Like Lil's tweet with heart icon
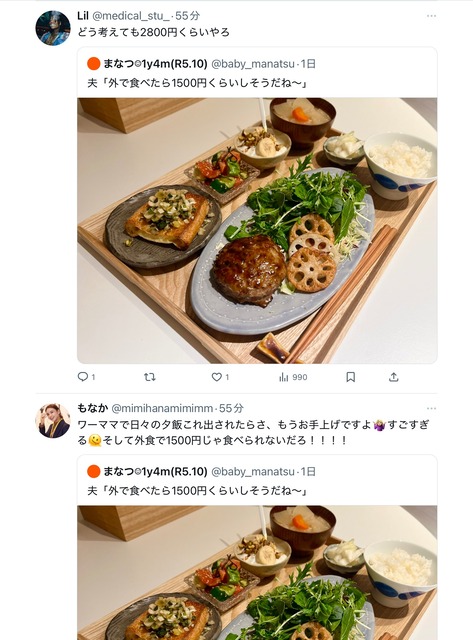The image size is (473, 640). pos(217,377)
